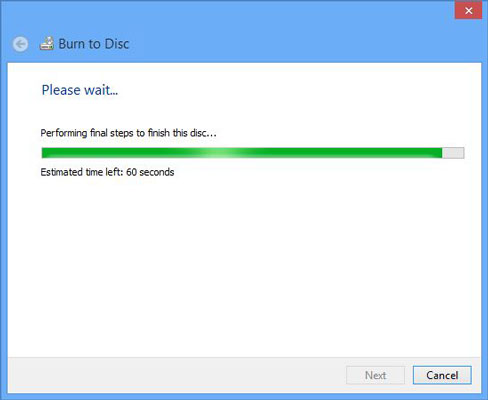Click the word "wait..." in the heading
The height and width of the screenshot is (400, 488).
[101, 90]
